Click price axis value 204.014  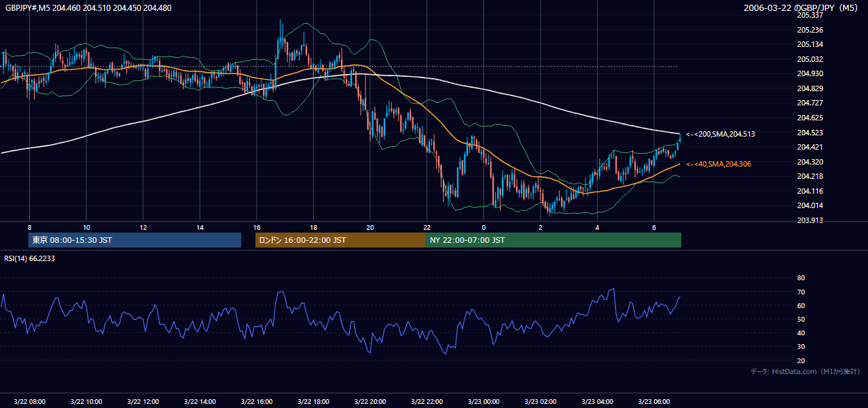pyautogui.click(x=810, y=205)
